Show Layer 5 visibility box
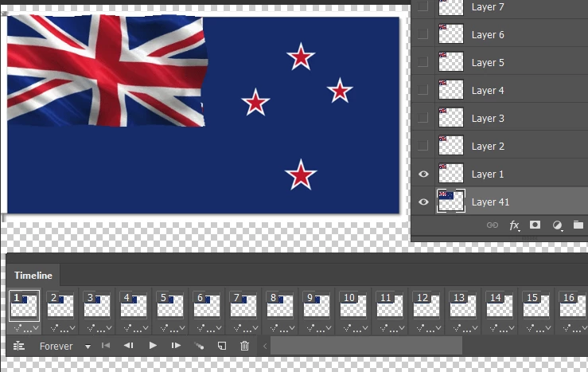 pyautogui.click(x=423, y=61)
